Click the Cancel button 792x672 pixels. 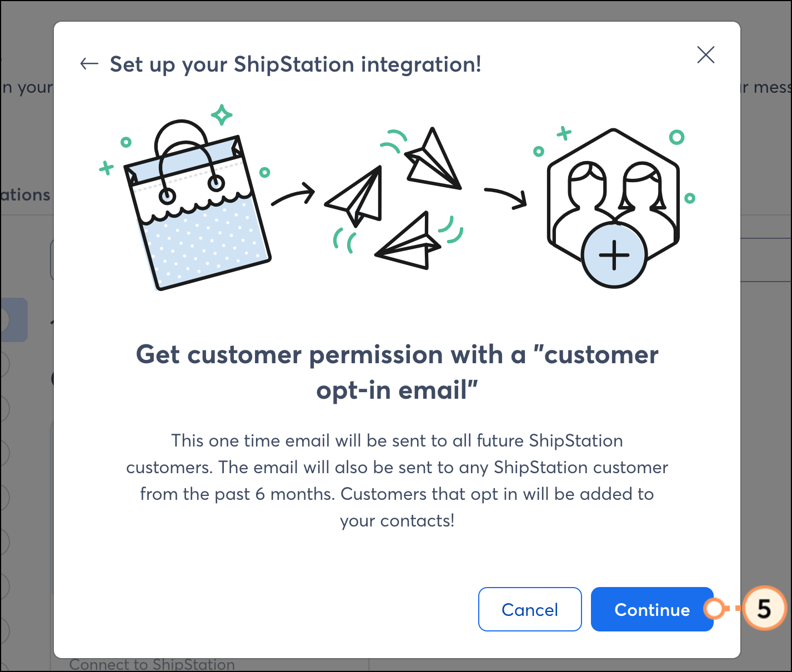(530, 609)
